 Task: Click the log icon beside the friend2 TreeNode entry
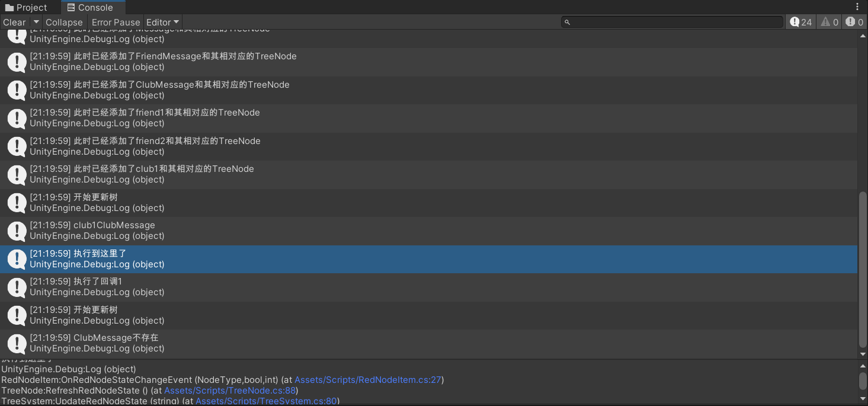click(16, 146)
